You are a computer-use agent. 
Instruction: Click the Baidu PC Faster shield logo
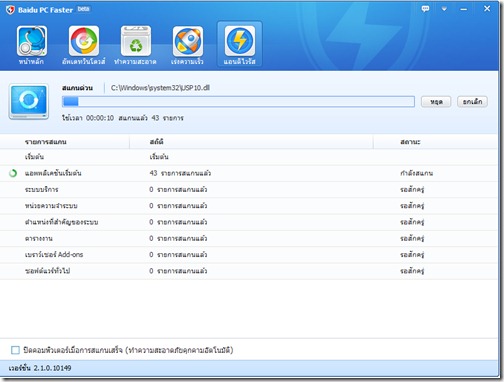tap(10, 10)
